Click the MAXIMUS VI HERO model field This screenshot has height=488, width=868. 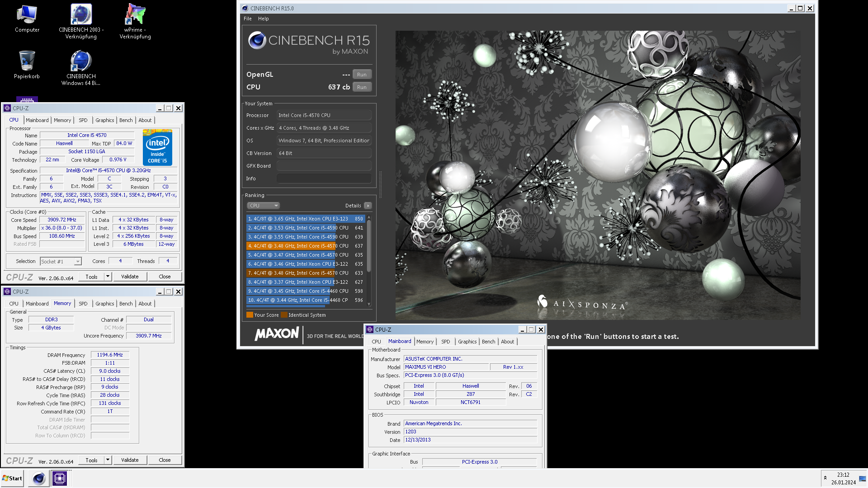(x=446, y=367)
